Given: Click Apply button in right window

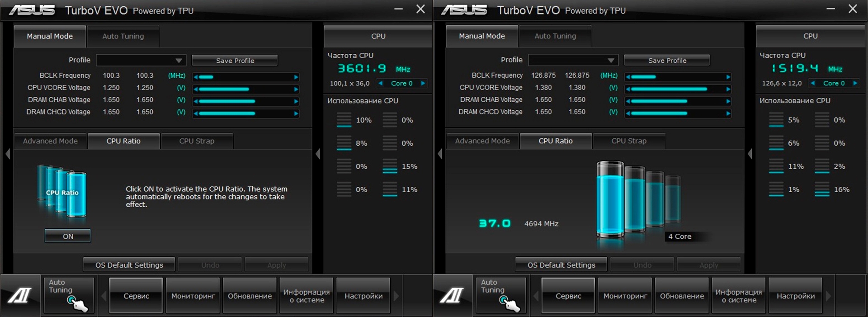Looking at the screenshot, I should (708, 265).
